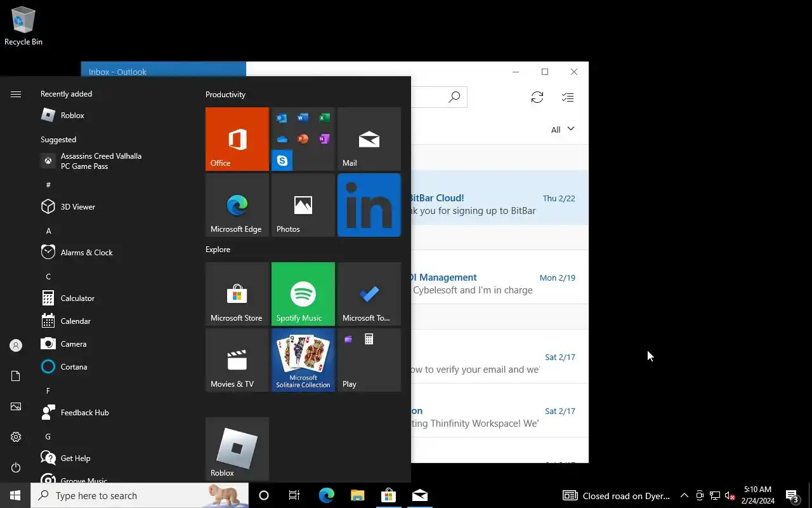Click the search magnifier in Mail

[x=454, y=97]
